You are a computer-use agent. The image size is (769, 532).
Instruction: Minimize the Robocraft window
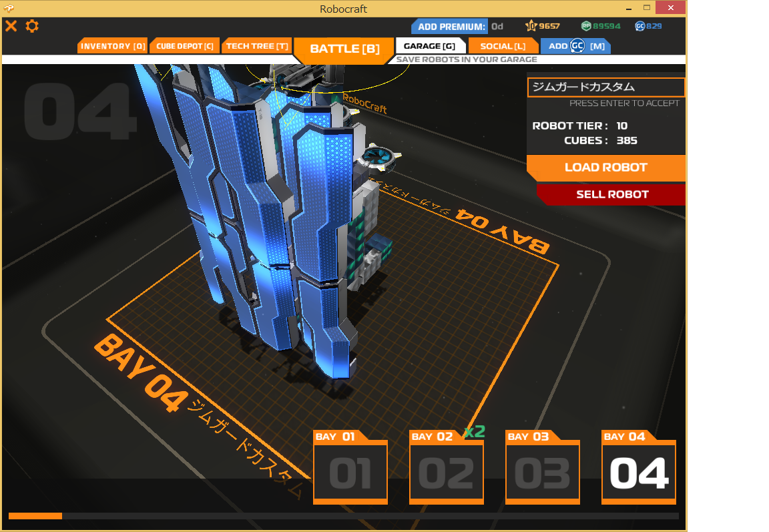click(628, 8)
